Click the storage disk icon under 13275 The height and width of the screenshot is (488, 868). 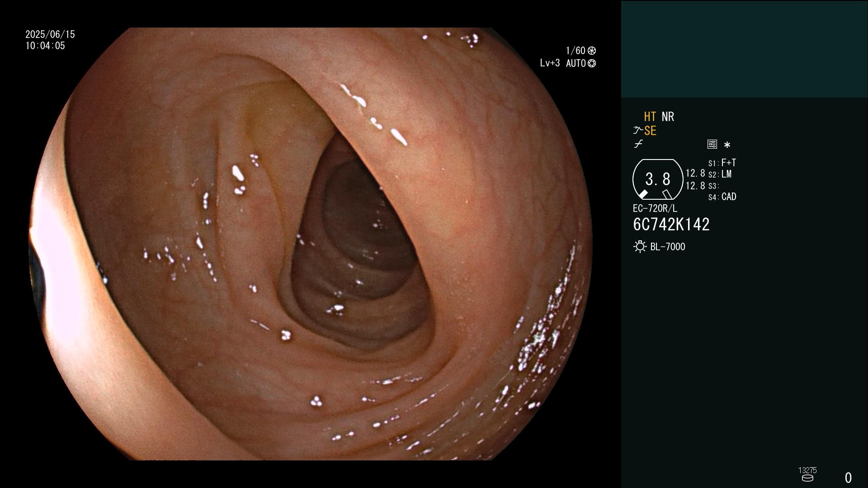807,478
